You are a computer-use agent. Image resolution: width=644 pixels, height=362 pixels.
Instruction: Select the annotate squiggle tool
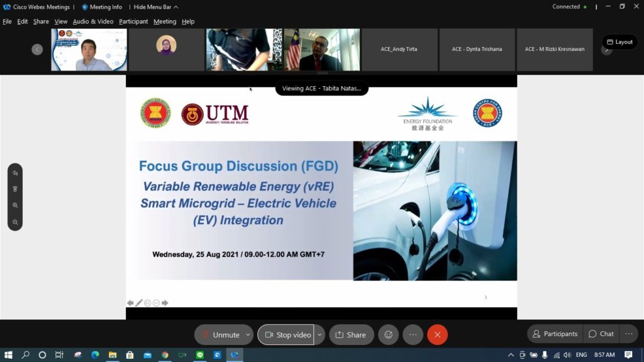point(15,173)
